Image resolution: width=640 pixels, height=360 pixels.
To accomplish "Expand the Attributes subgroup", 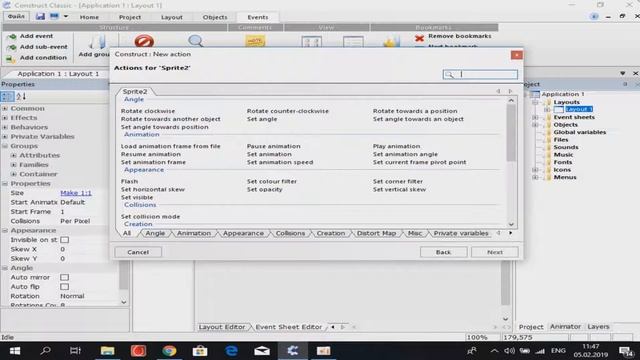I will click(x=13, y=155).
